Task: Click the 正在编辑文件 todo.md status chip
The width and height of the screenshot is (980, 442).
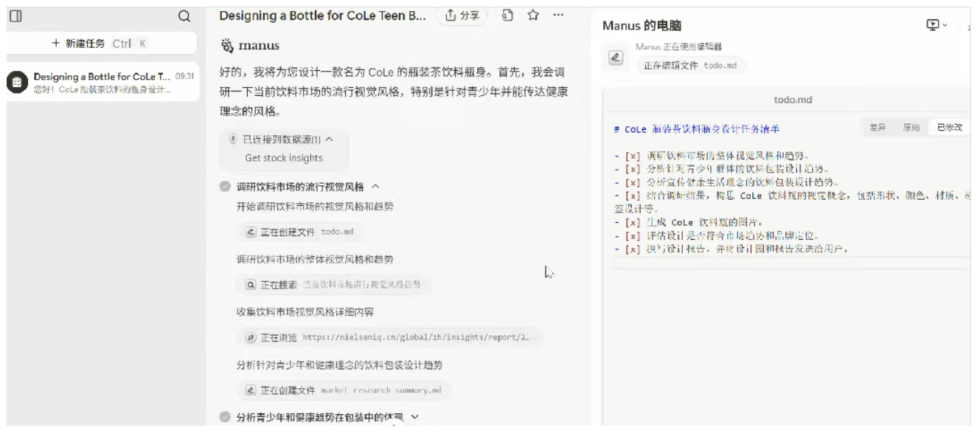Action: (x=691, y=65)
